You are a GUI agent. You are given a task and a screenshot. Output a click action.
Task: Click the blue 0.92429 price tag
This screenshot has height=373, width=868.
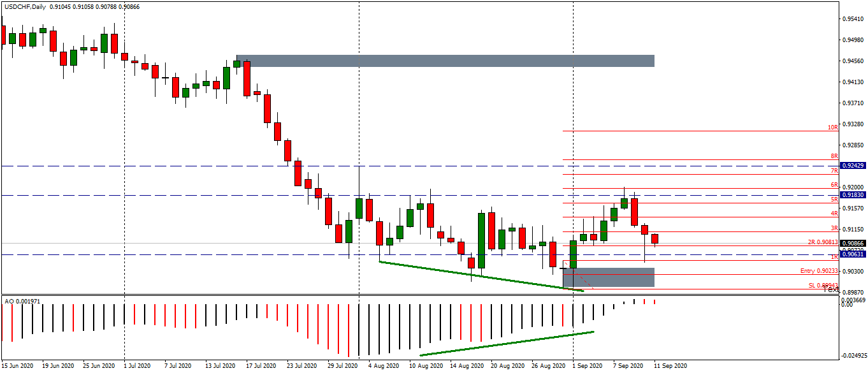pyautogui.click(x=855, y=165)
